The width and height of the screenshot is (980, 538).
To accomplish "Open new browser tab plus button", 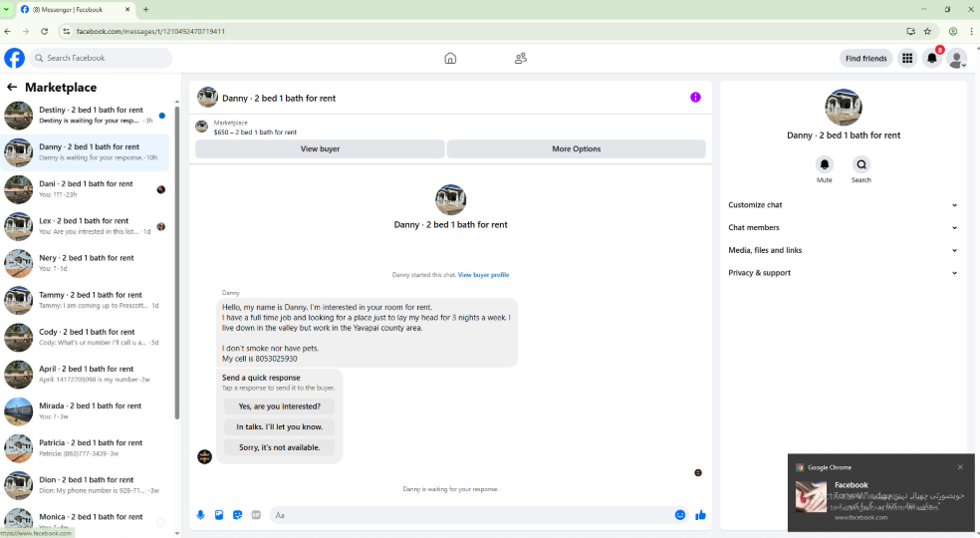I will (145, 9).
